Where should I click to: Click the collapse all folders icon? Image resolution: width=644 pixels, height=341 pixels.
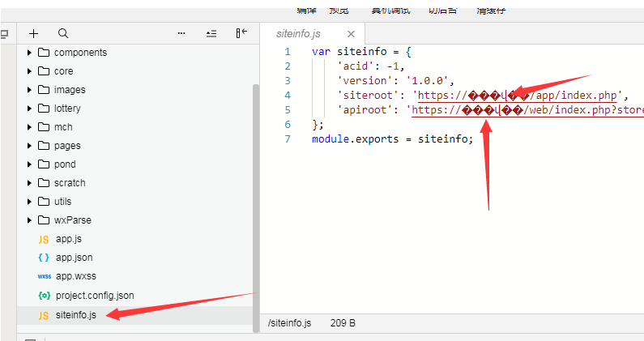pos(211,33)
